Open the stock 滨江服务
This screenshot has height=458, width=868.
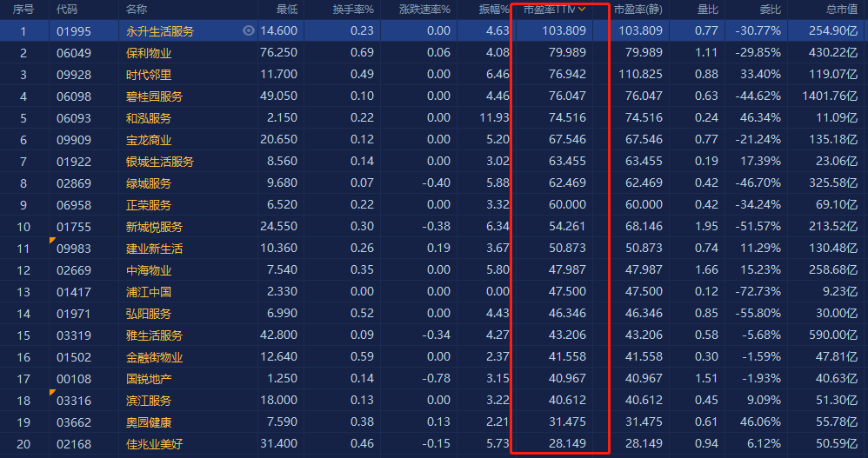point(149,401)
